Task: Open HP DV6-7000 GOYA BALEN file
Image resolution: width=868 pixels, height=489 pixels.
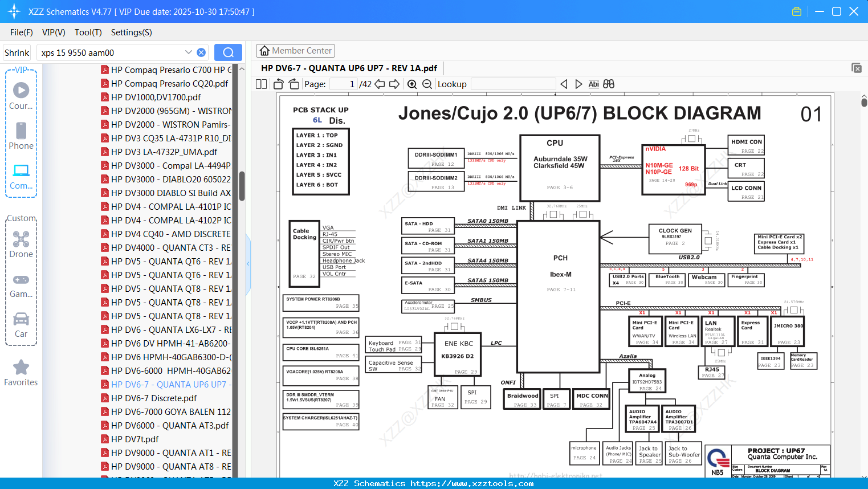Action: click(x=166, y=411)
